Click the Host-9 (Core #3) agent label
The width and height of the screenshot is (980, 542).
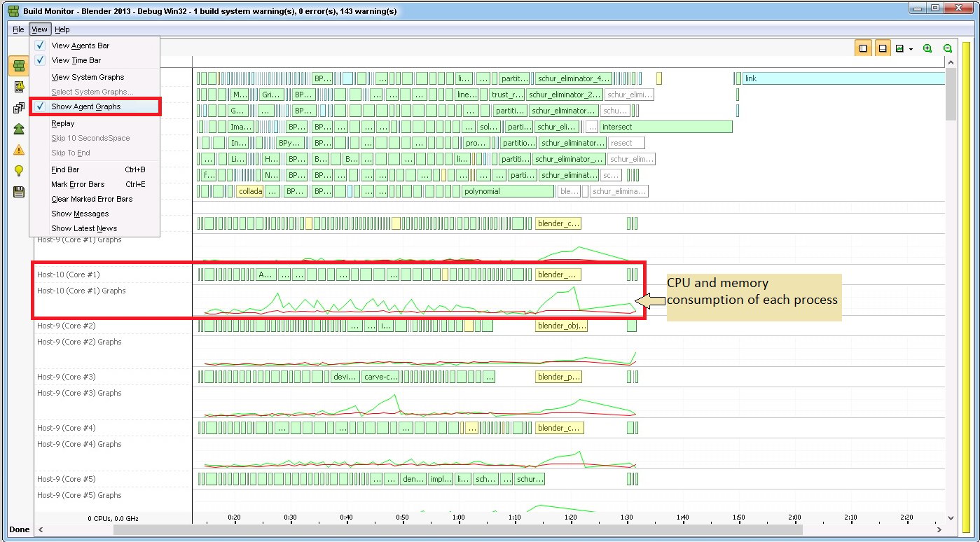[x=67, y=377]
